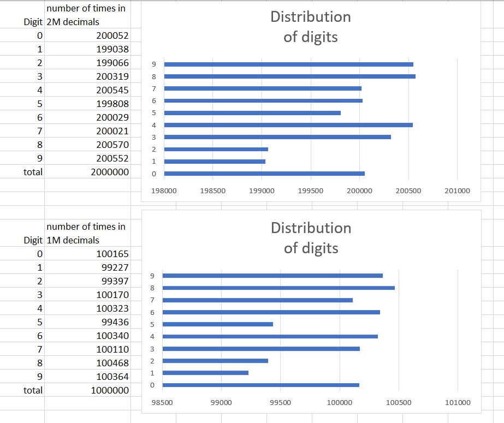The image size is (504, 423).
Task: Click digit 8's bar in the lower chart
Action: 278,288
